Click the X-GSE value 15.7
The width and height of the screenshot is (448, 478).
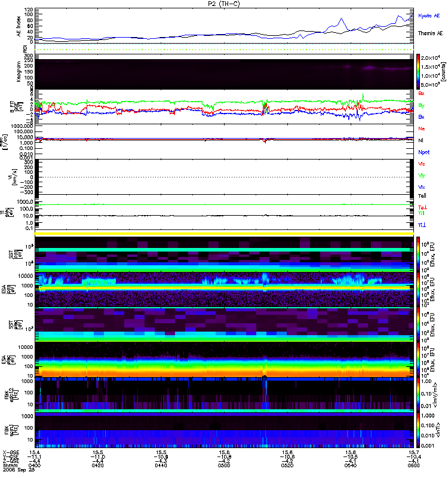click(413, 452)
